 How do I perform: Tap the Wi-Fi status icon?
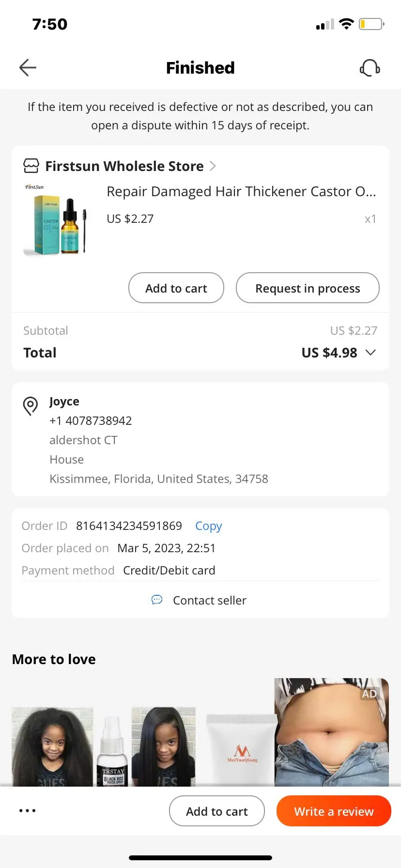pos(346,24)
